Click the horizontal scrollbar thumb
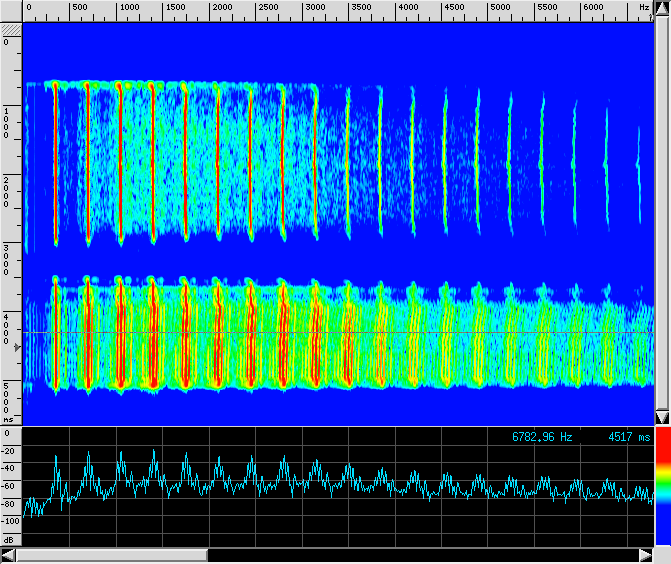671x564 pixels. click(x=110, y=555)
